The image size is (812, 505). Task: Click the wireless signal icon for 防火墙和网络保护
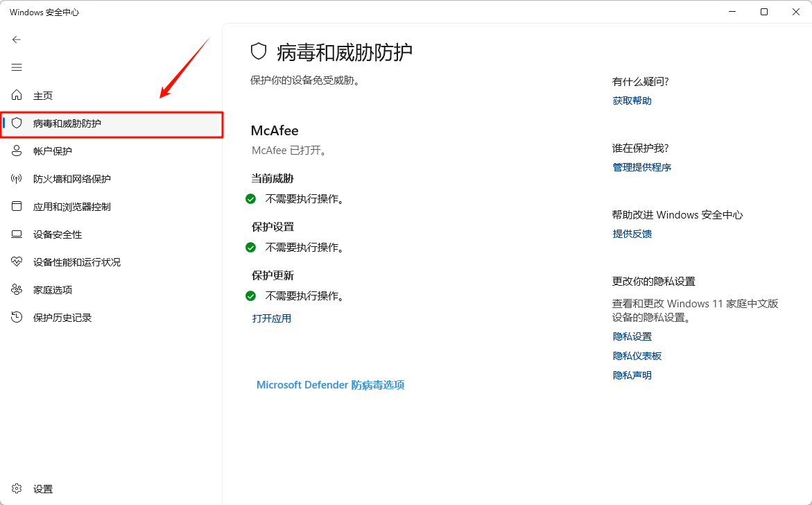[x=17, y=179]
